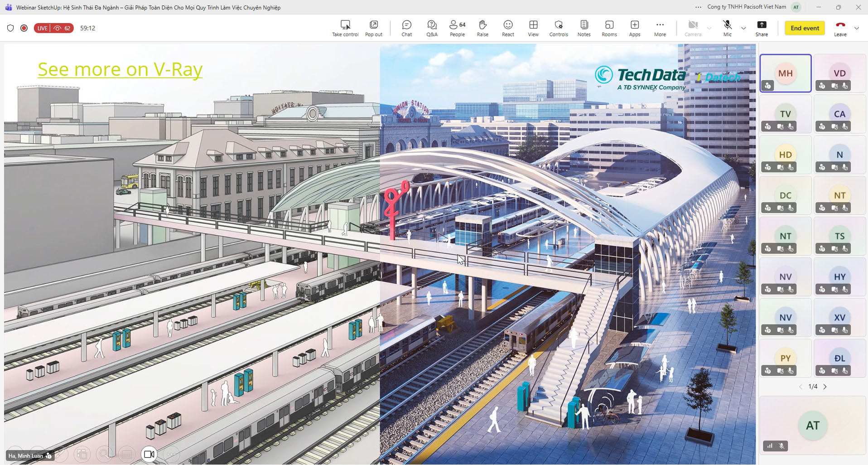
Task: Pop out the shared content
Action: 374,28
